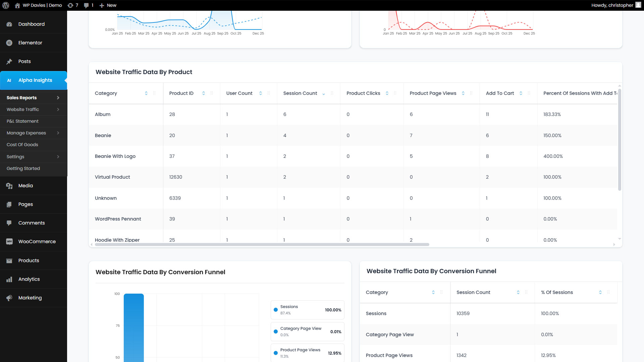Image resolution: width=644 pixels, height=362 pixels.
Task: Open the Getting Started link
Action: [x=23, y=169]
